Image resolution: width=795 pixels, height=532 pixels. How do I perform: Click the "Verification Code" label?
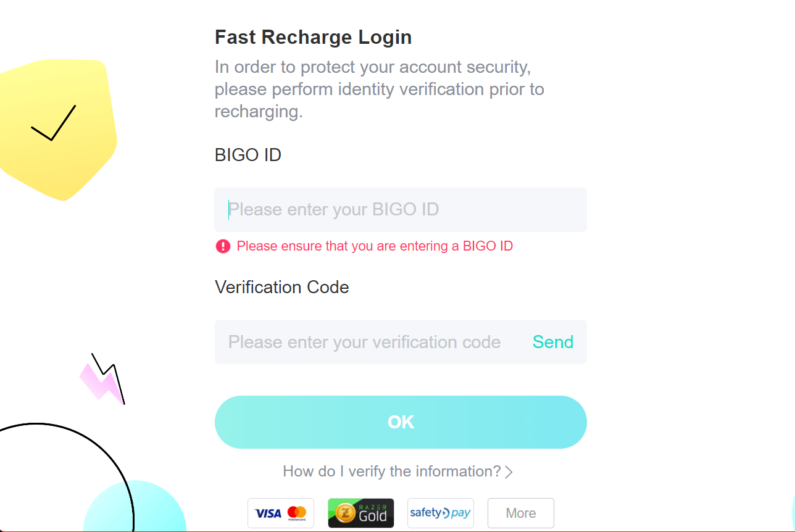[281, 287]
